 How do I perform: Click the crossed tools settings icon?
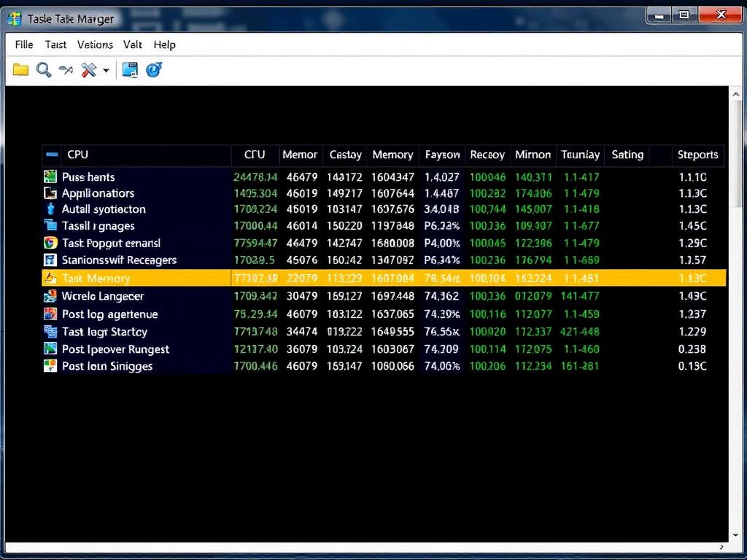pos(88,70)
